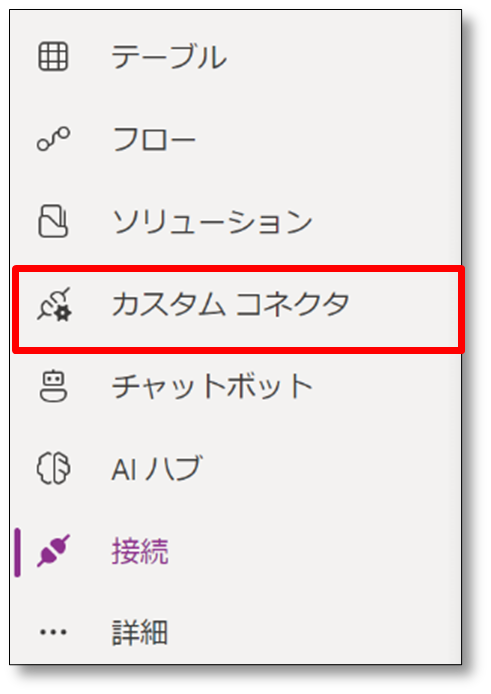
Task: Select the active 接続 item
Action: click(x=236, y=551)
